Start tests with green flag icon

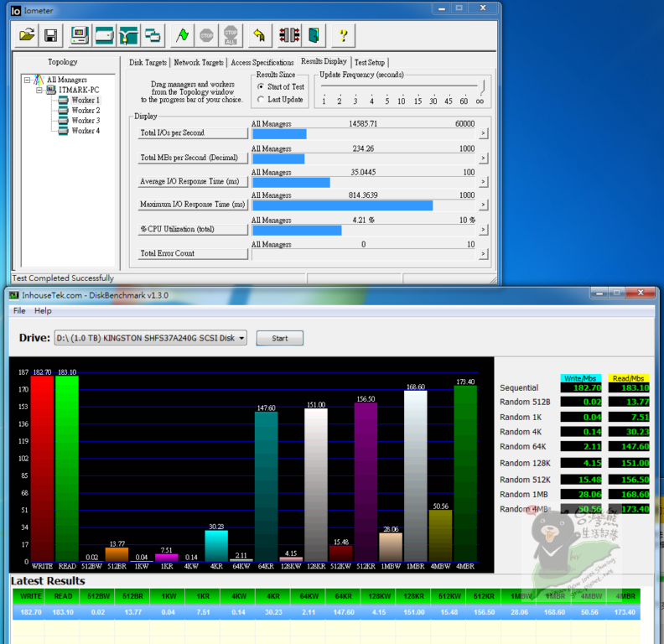click(x=183, y=35)
